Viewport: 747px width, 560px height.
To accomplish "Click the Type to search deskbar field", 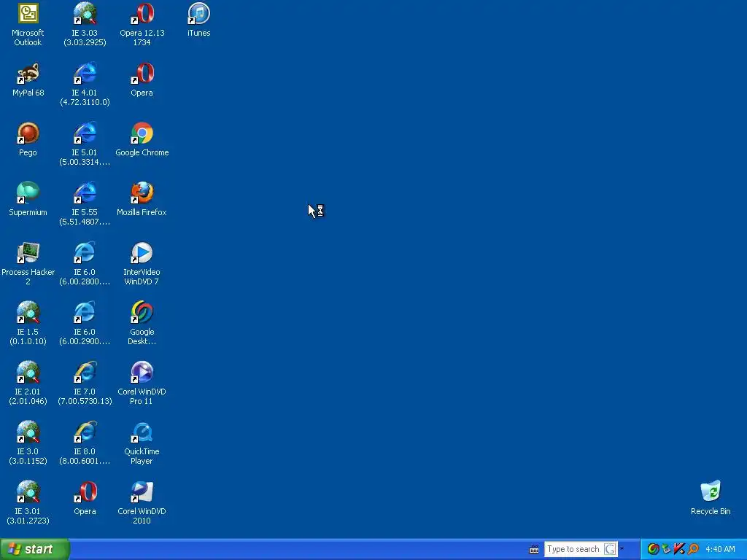I will pos(573,549).
